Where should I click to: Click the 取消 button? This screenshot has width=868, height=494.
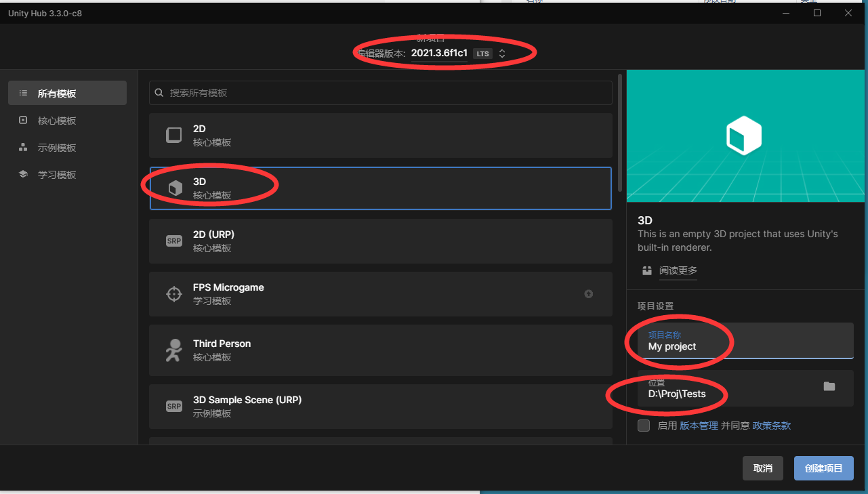pos(763,468)
